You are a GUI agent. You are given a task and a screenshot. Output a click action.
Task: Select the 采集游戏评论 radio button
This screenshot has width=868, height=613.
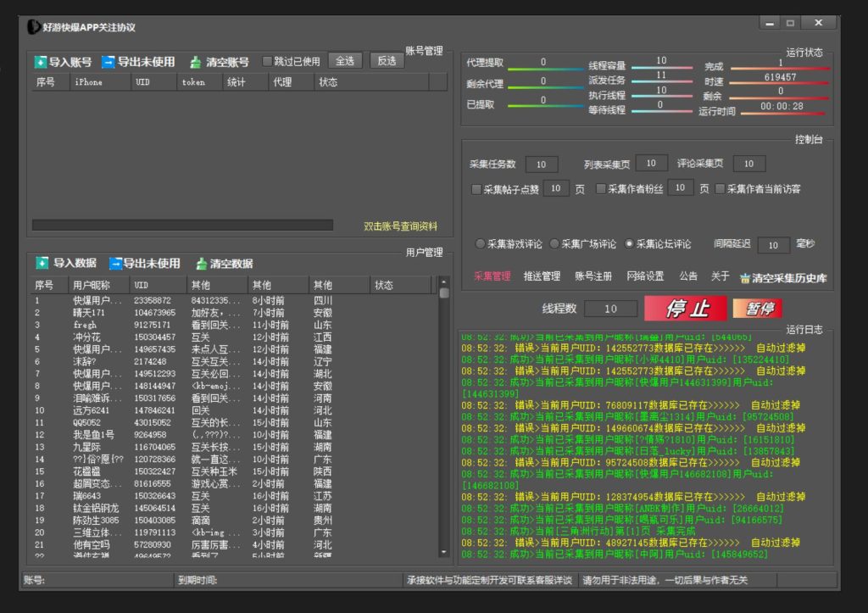coord(480,244)
